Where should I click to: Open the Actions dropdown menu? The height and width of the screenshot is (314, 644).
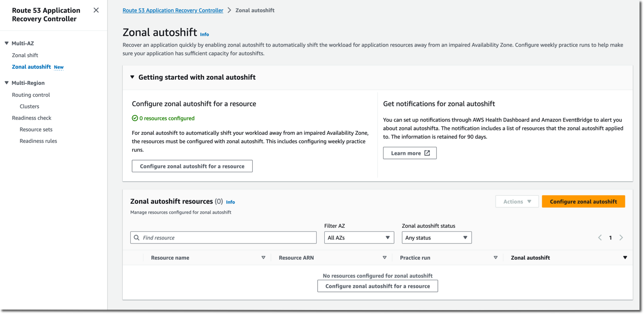pos(517,201)
